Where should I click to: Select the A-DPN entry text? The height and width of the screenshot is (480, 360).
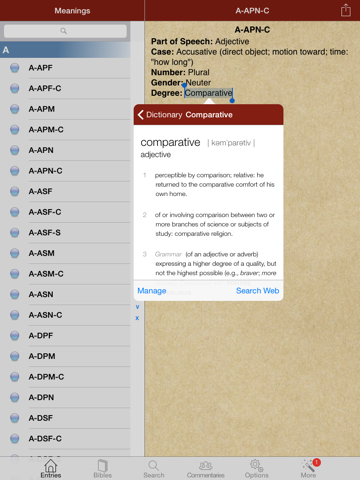[41, 397]
